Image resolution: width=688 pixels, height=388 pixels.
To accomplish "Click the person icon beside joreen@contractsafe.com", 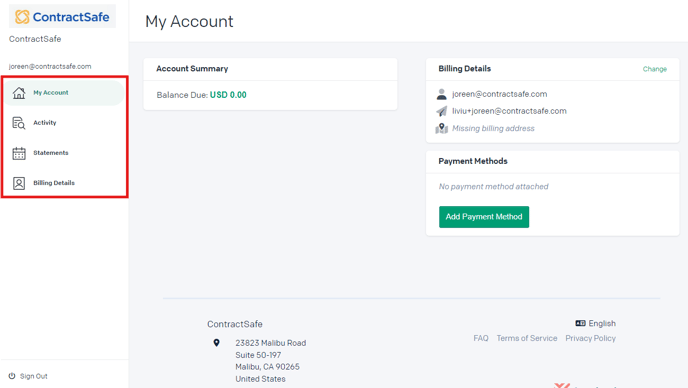I will pos(441,94).
